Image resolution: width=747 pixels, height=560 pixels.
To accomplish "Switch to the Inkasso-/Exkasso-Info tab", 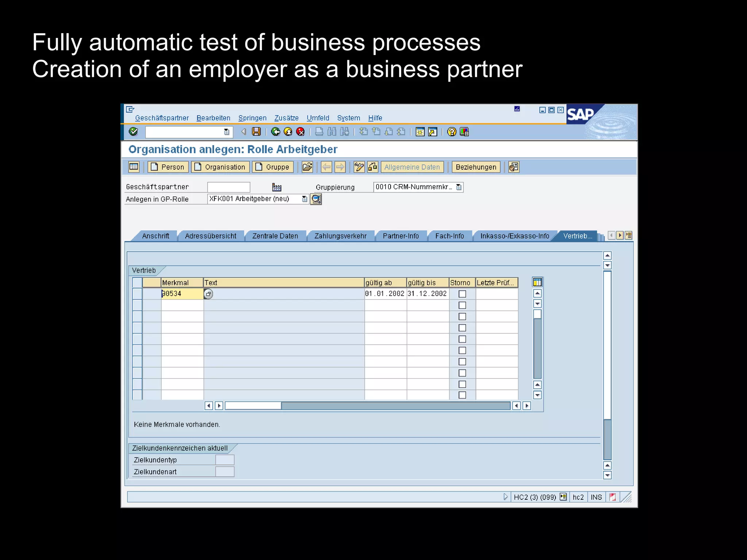I will (x=515, y=236).
